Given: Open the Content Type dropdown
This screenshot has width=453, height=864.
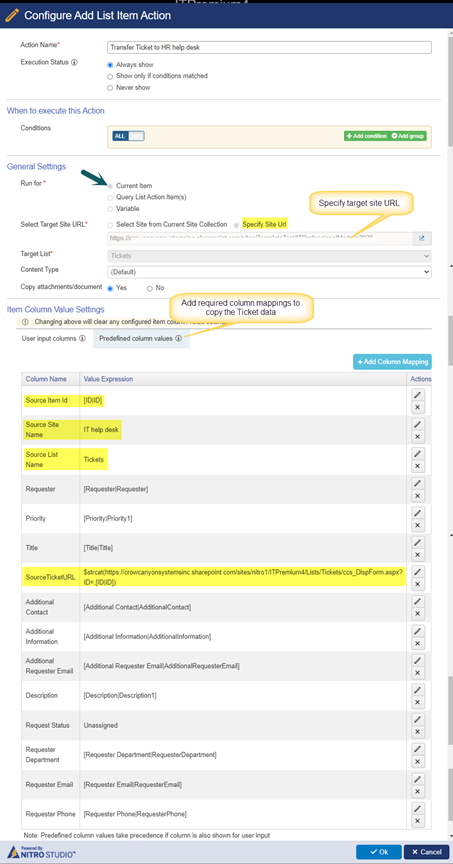Looking at the screenshot, I should (x=269, y=272).
